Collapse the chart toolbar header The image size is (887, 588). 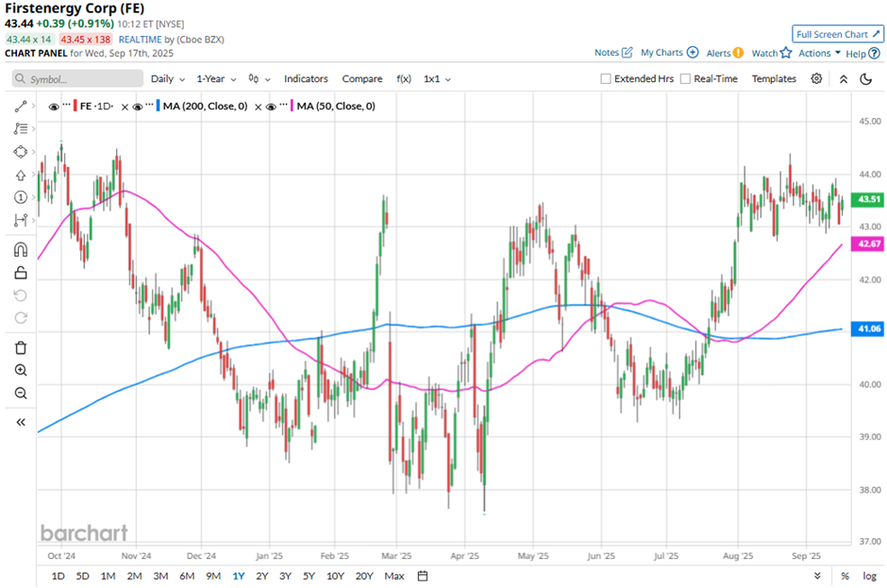(844, 79)
